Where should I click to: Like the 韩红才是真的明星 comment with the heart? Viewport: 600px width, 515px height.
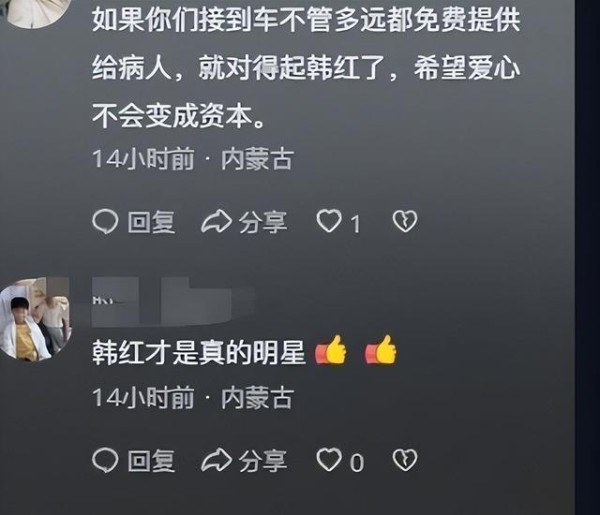329,460
